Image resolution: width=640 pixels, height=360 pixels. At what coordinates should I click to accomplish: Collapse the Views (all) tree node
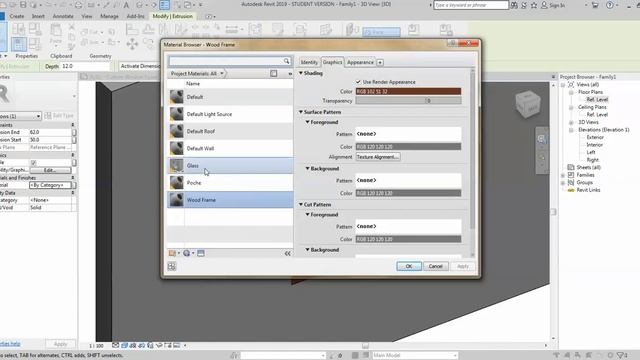pos(563,85)
